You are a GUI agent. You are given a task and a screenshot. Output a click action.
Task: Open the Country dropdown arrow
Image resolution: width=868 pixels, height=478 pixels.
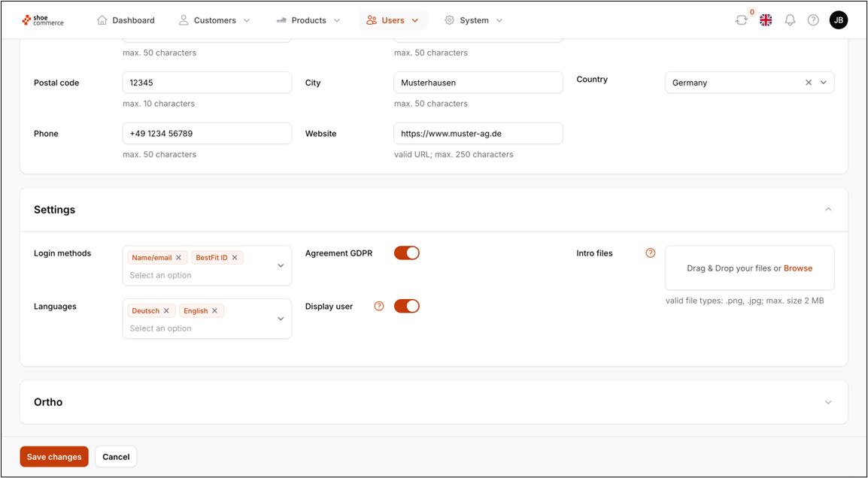824,83
